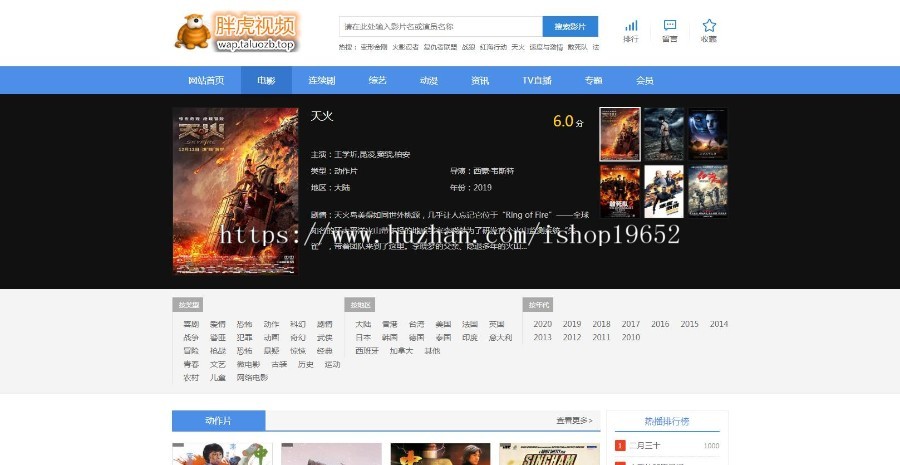
Task: Click 查看更多 link in 动作片 section
Action: coord(577,421)
